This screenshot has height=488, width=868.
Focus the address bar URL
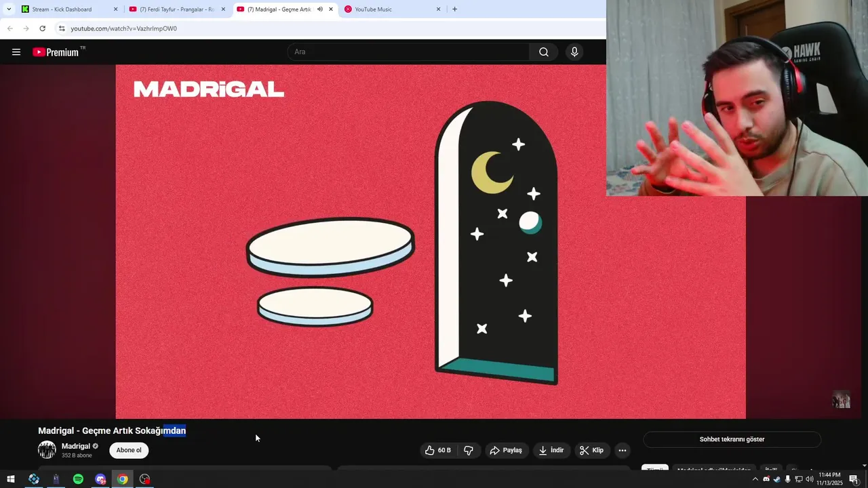point(123,28)
